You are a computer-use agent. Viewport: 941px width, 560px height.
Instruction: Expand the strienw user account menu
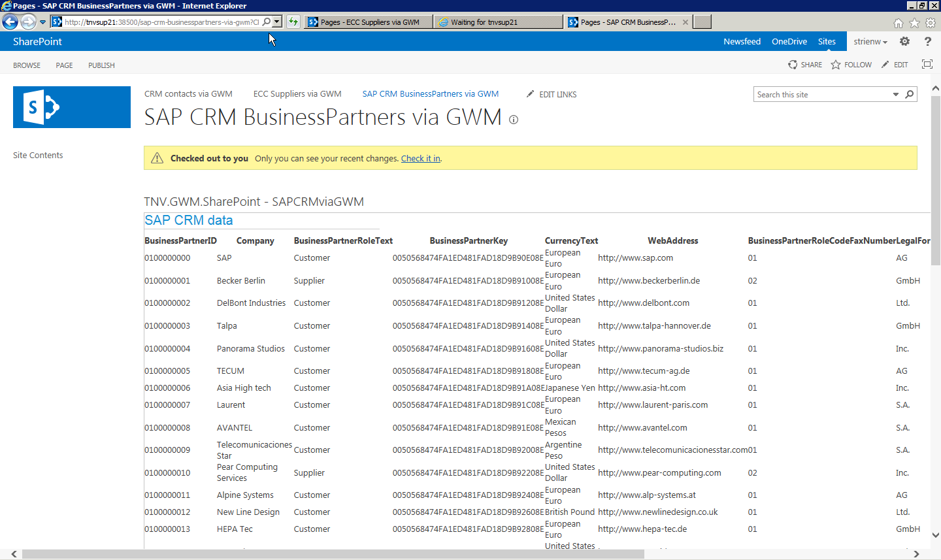click(870, 41)
